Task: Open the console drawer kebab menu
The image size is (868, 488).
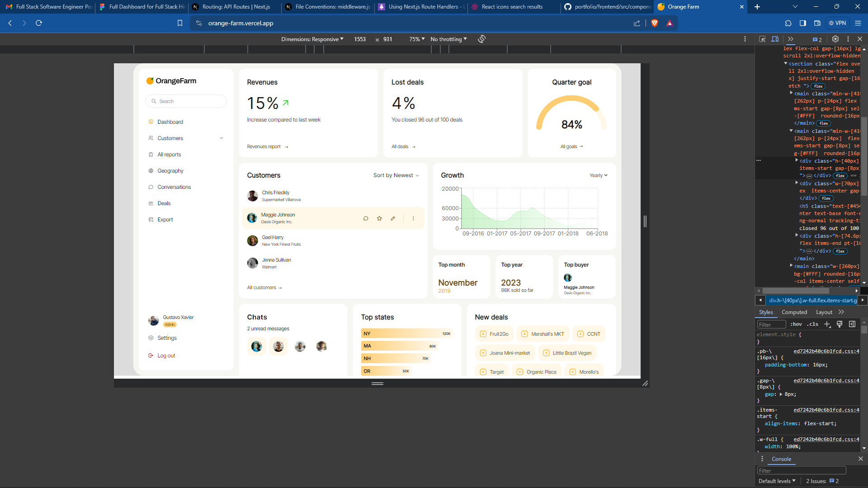Action: [762, 459]
